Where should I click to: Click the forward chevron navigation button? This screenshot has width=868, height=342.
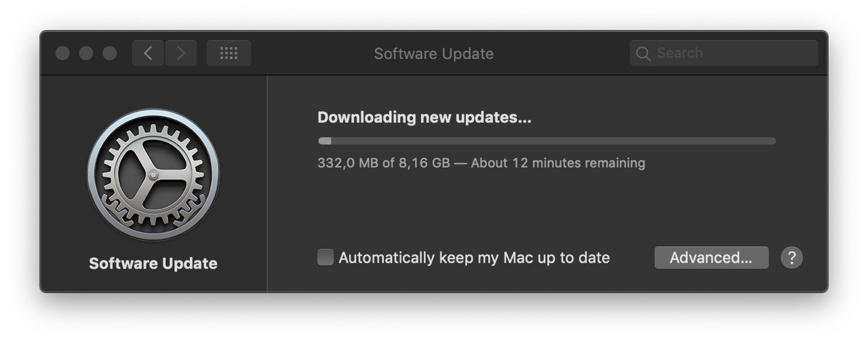(181, 53)
